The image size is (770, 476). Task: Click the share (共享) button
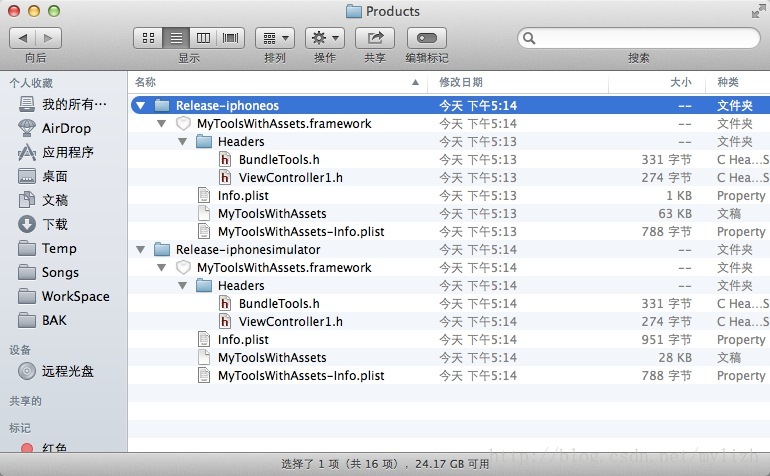click(375, 38)
